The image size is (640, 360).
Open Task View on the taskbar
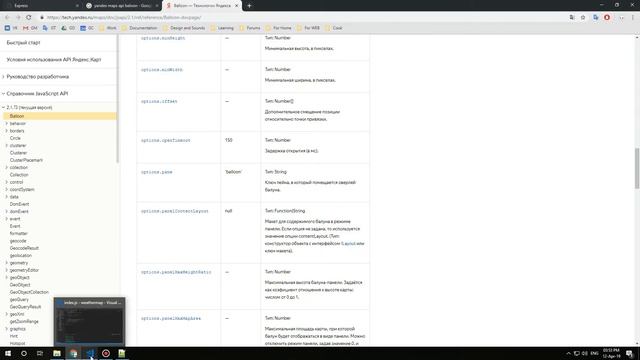point(40,353)
